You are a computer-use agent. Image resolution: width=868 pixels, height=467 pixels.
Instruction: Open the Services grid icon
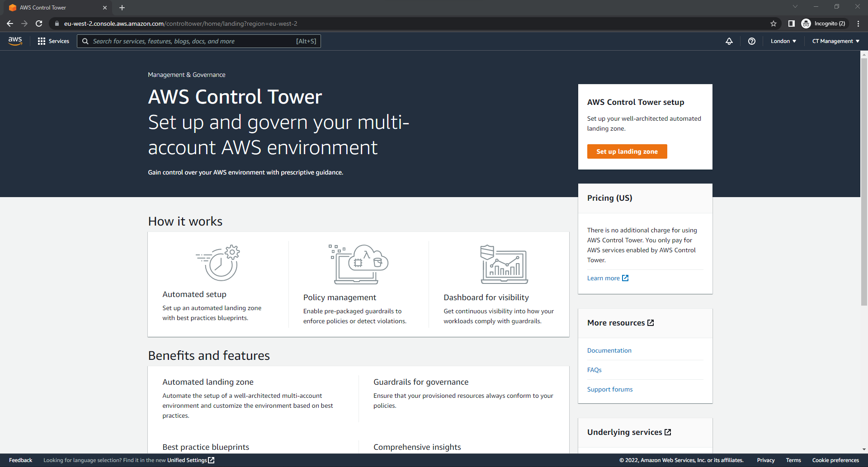click(41, 41)
